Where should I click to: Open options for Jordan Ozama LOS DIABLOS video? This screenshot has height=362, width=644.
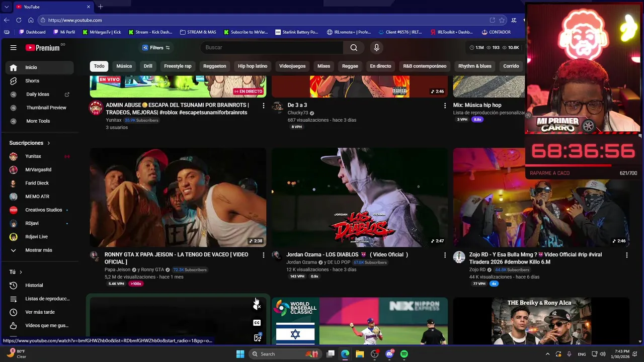pyautogui.click(x=445, y=255)
